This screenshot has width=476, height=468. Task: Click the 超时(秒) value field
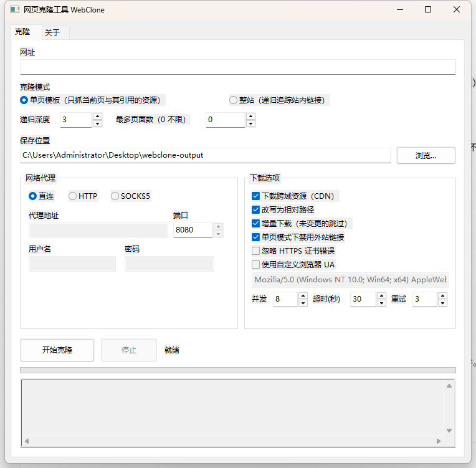click(x=363, y=299)
